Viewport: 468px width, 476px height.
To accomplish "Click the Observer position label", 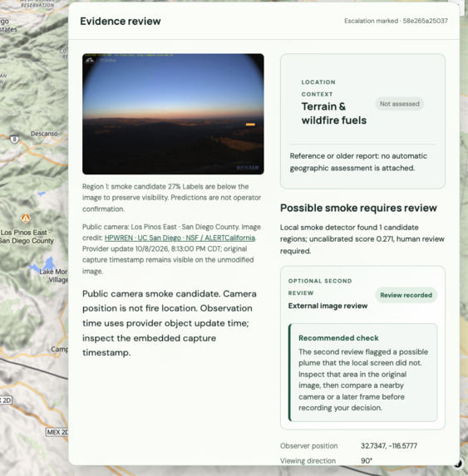I will point(309,446).
